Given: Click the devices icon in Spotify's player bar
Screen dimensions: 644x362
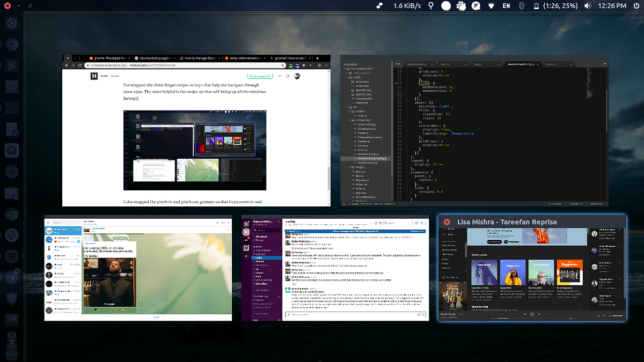Looking at the screenshot, I should pos(603,315).
